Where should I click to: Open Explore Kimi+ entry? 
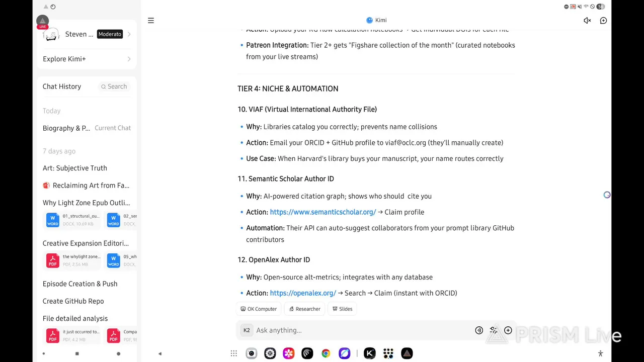click(x=87, y=59)
